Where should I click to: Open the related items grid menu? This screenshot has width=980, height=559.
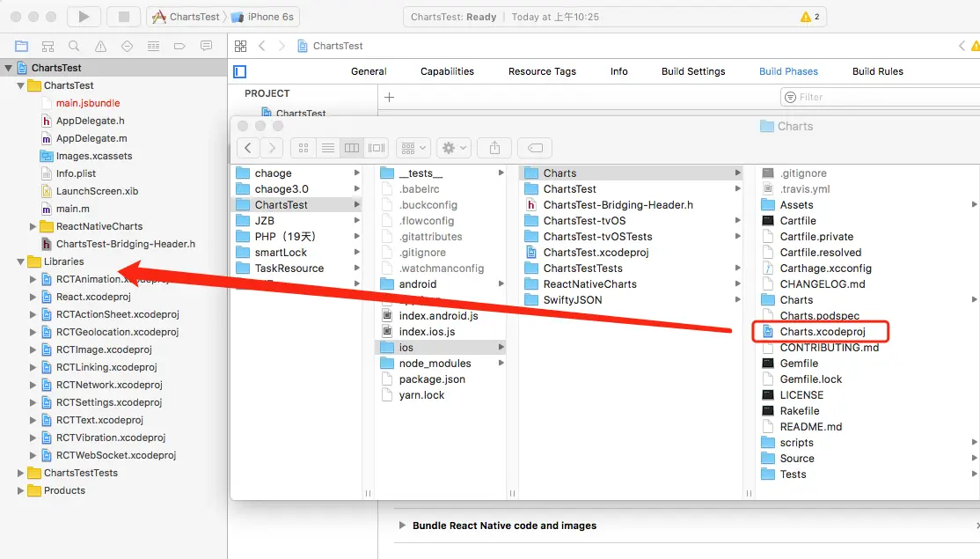pyautogui.click(x=241, y=47)
